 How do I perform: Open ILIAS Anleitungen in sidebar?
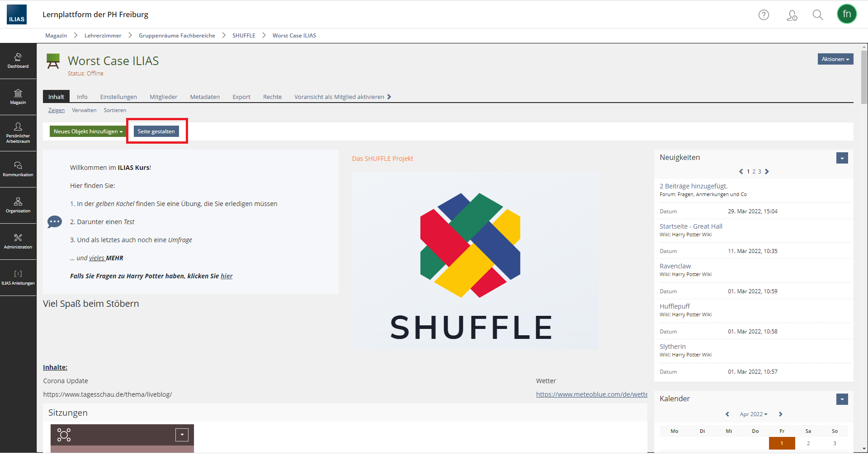(x=18, y=277)
